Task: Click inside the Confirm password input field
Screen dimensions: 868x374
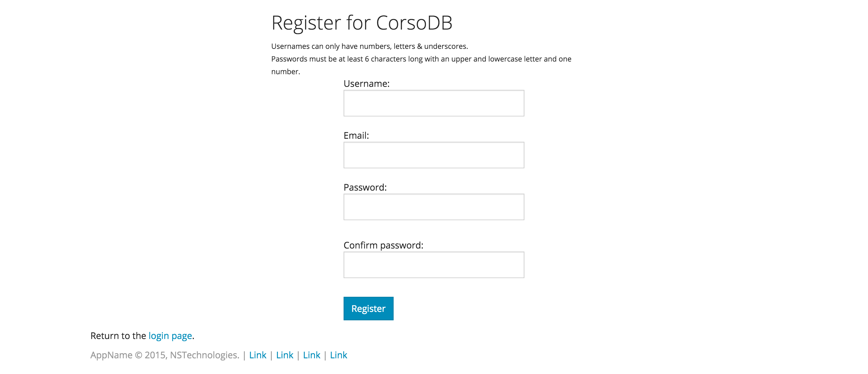Action: pyautogui.click(x=434, y=265)
